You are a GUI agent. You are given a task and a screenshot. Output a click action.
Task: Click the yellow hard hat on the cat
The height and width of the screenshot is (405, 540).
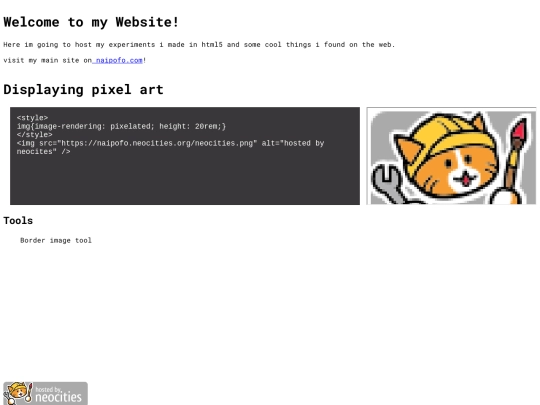(449, 136)
